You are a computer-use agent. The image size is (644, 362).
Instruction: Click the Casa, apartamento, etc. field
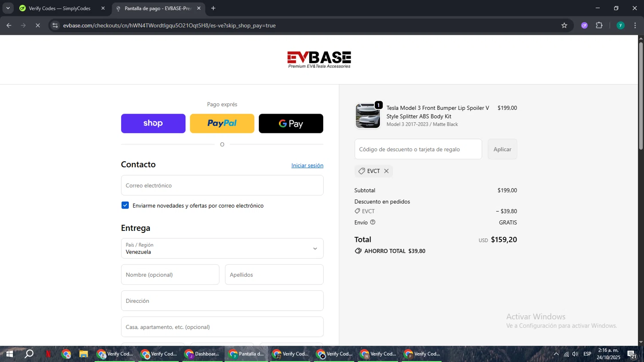point(222,327)
